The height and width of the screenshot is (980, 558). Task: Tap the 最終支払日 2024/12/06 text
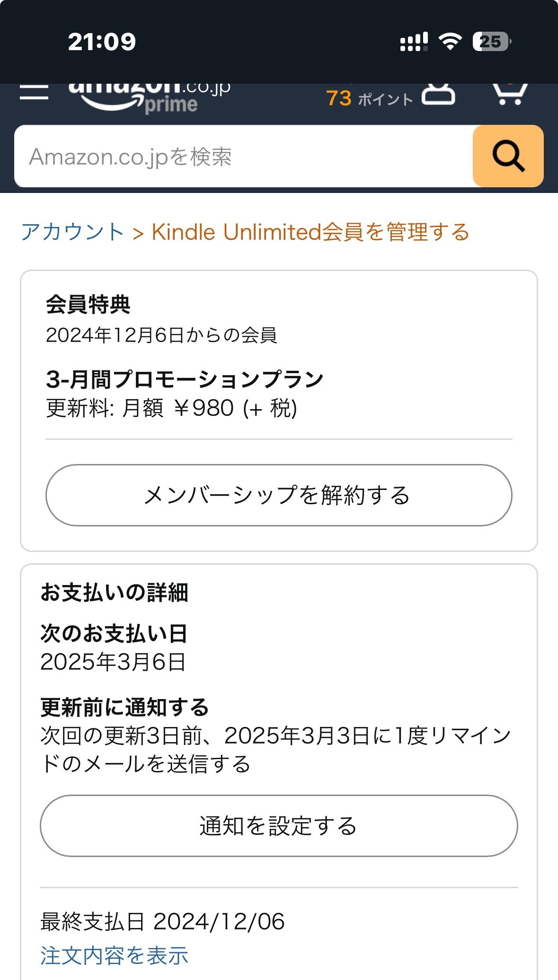click(162, 921)
